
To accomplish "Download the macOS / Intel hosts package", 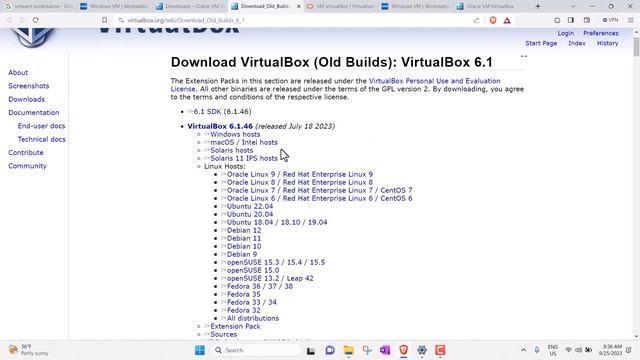I will (244, 142).
